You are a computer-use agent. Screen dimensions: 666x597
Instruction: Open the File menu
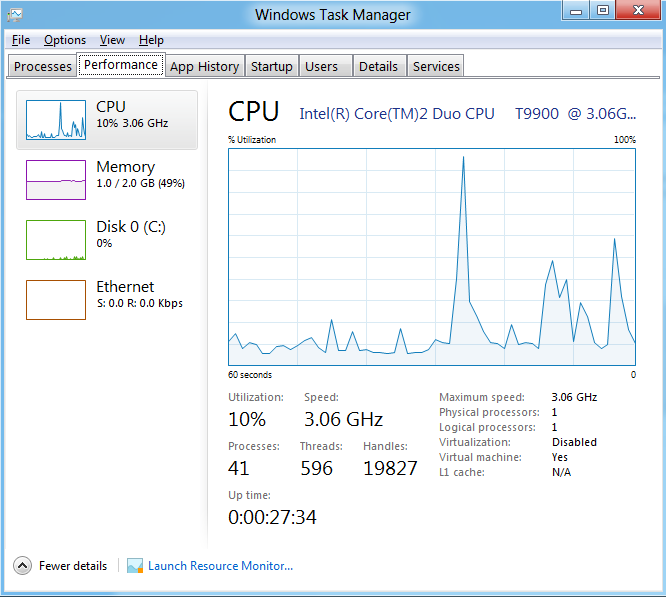point(21,40)
